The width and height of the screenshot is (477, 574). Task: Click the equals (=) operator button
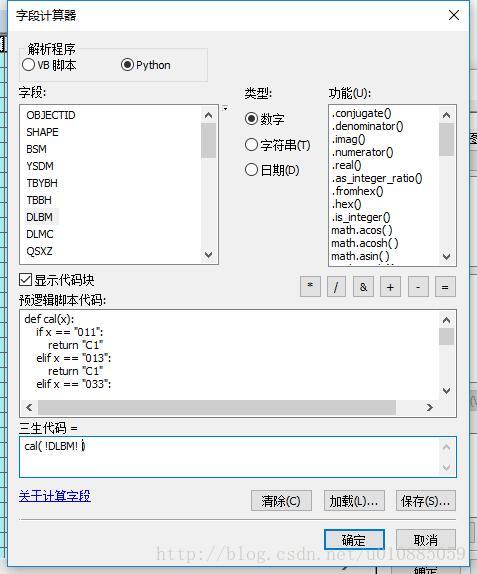pos(445,286)
